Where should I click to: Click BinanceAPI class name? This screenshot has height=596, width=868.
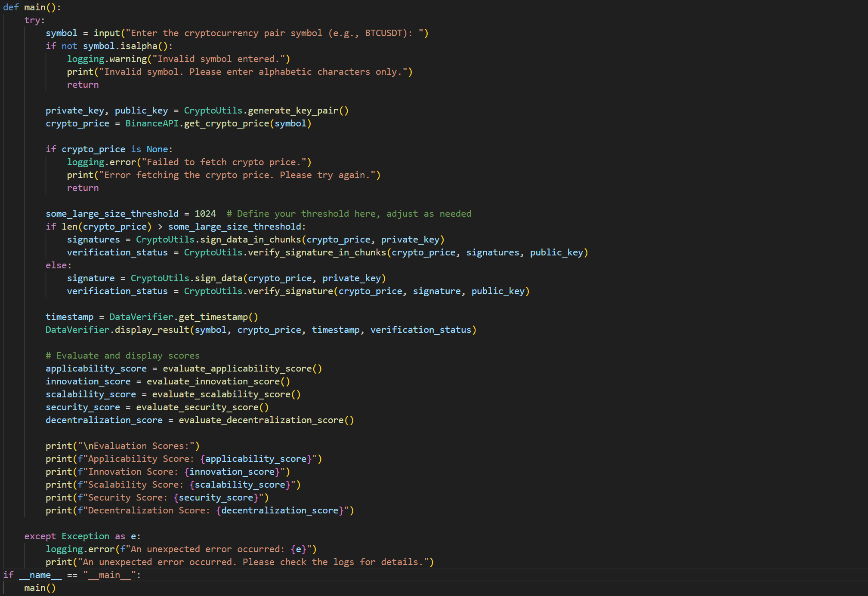click(x=151, y=123)
